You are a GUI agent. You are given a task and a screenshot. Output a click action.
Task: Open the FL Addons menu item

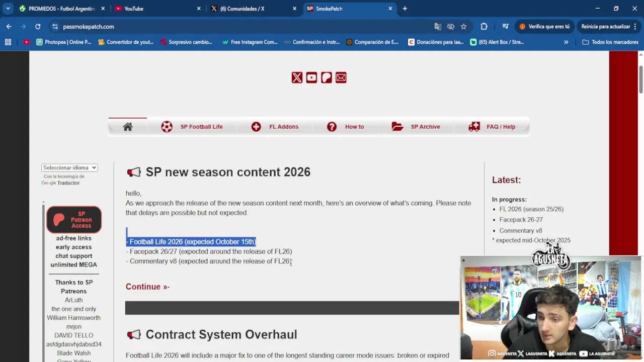[284, 127]
